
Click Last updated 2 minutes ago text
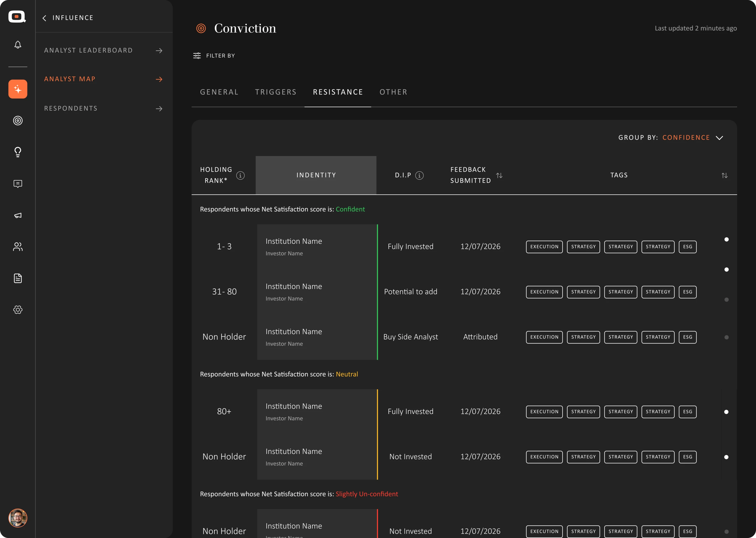(696, 28)
